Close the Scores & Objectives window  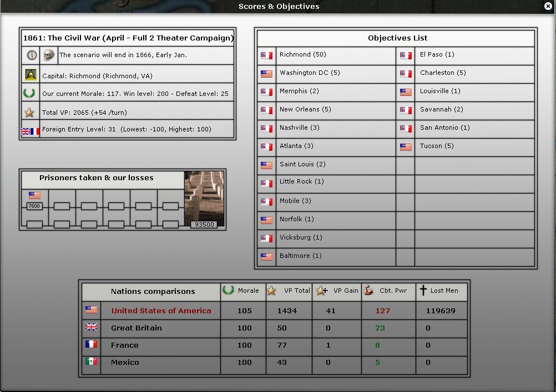[548, 6]
